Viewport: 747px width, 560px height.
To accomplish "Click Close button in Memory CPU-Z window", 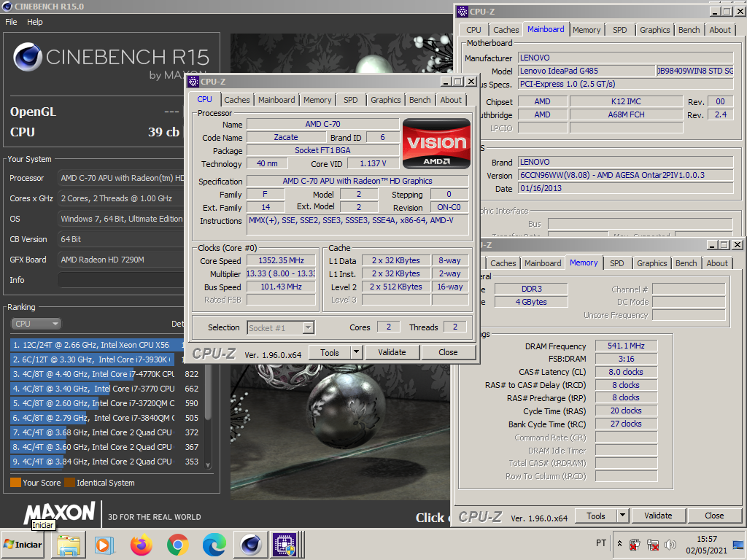I will click(714, 516).
